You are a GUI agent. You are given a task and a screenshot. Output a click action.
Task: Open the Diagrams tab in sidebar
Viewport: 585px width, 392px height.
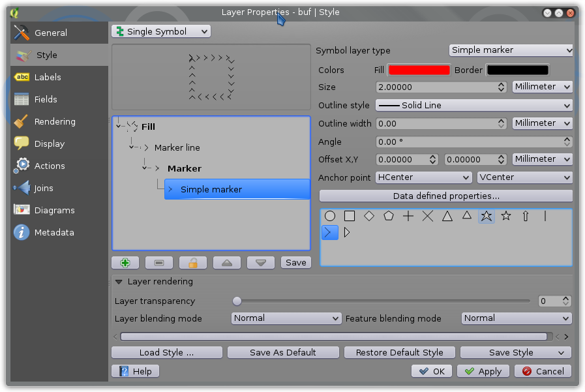(x=53, y=210)
